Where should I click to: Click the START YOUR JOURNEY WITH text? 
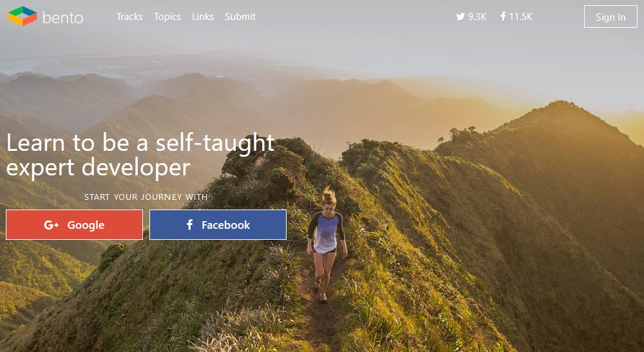(146, 197)
